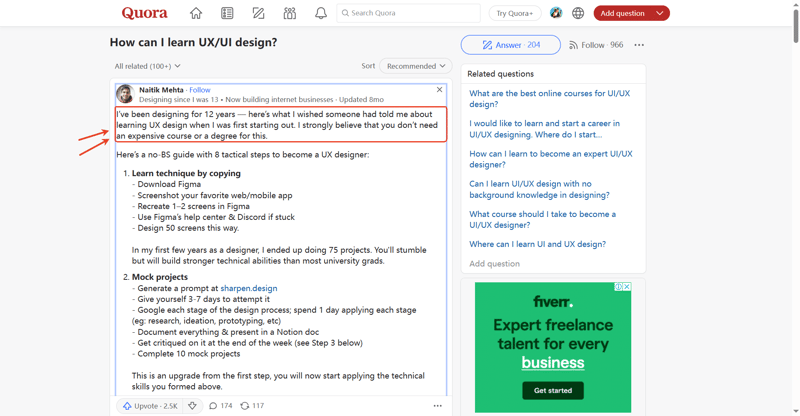Click the 'How can I learn UX/UI design?' title
The width and height of the screenshot is (800, 416).
tap(193, 42)
